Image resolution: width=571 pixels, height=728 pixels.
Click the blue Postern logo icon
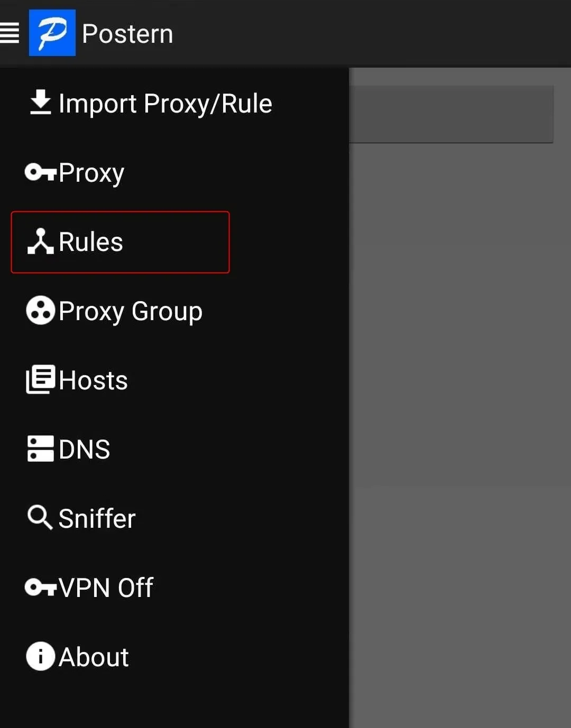(52, 33)
